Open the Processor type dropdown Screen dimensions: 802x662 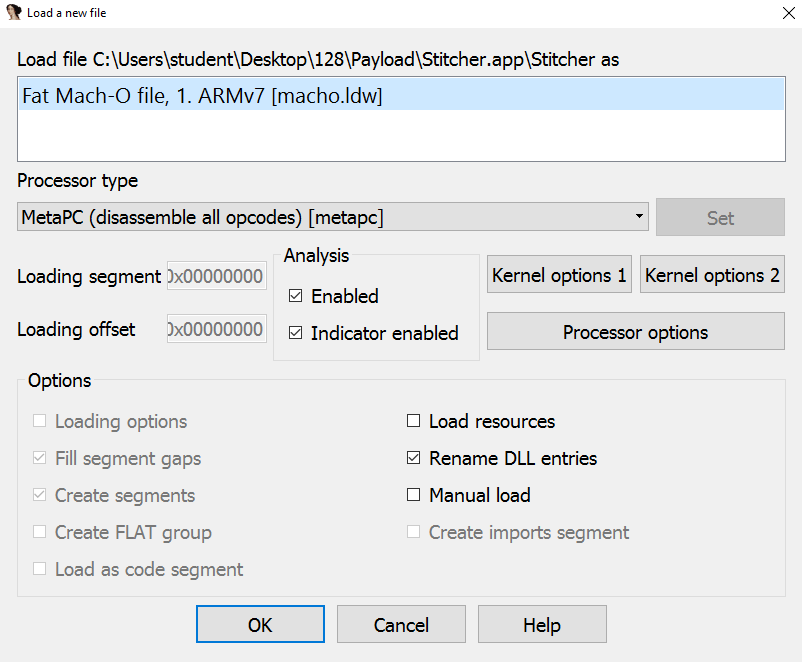[333, 217]
